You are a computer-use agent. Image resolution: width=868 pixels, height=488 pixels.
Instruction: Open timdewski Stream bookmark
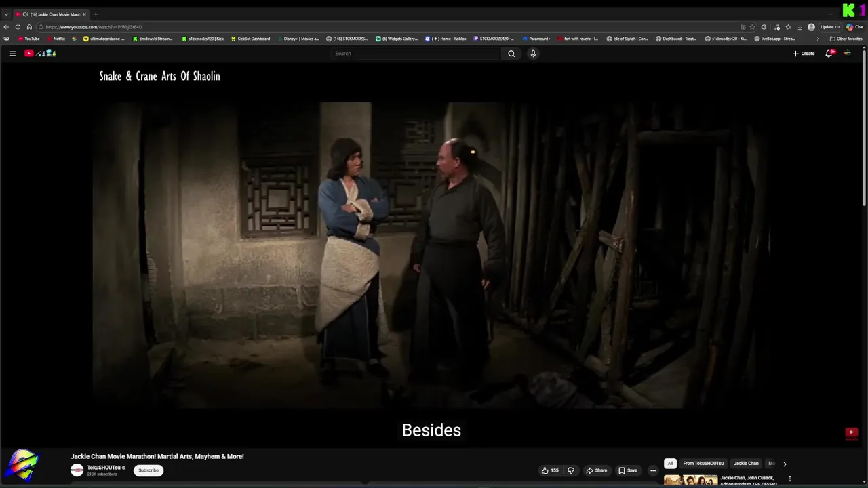tap(153, 39)
